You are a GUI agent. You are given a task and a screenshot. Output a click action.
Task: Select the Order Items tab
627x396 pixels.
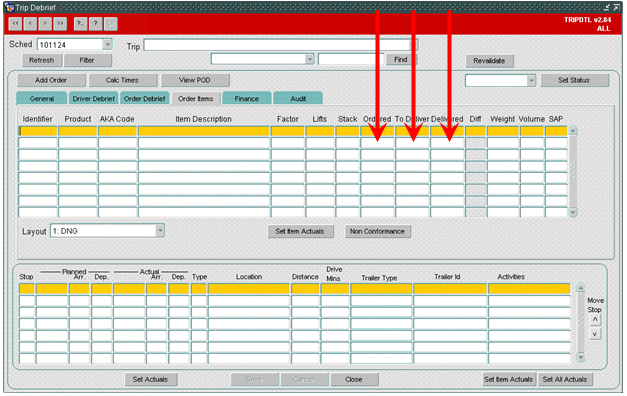196,98
